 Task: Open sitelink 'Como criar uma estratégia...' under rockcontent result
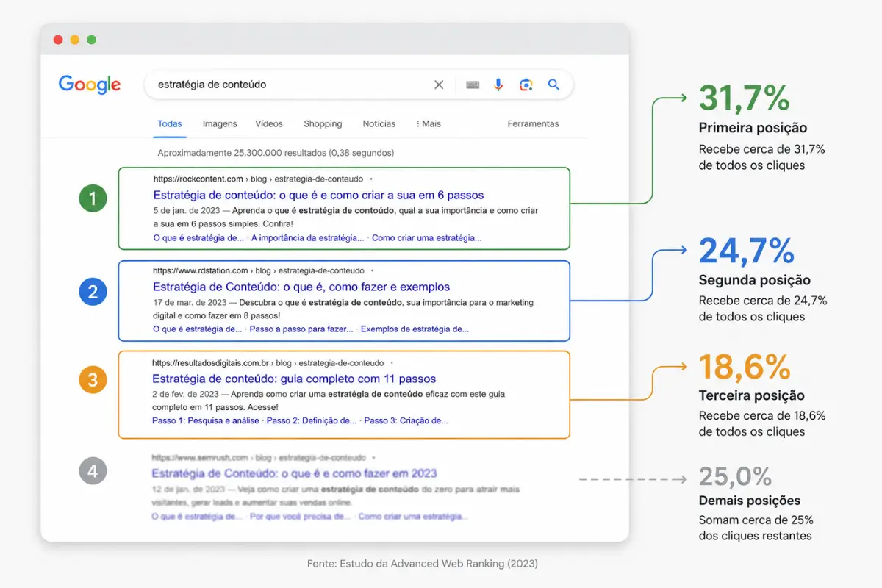(427, 237)
